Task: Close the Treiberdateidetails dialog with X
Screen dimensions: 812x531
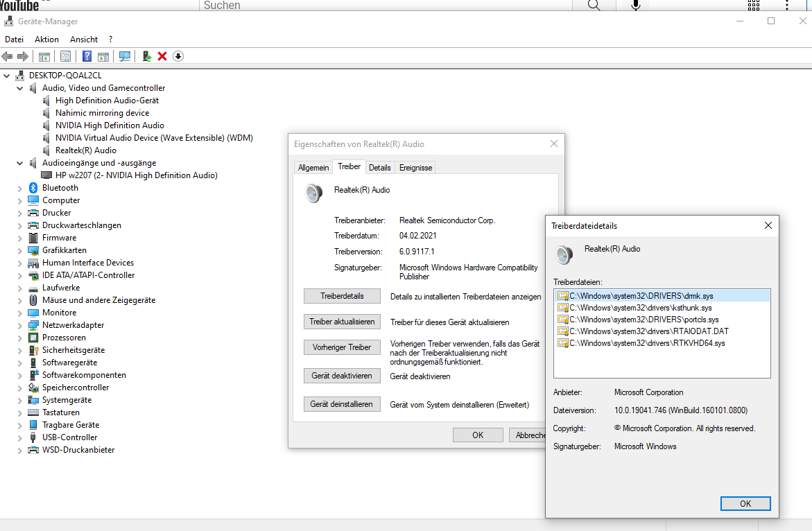Action: click(x=768, y=226)
